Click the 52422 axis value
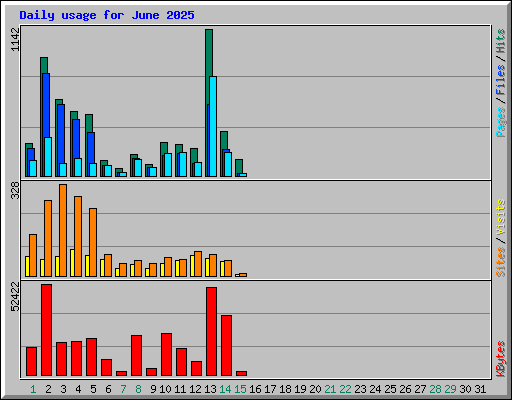Viewport: 512px width, 400px height. pyautogui.click(x=15, y=296)
